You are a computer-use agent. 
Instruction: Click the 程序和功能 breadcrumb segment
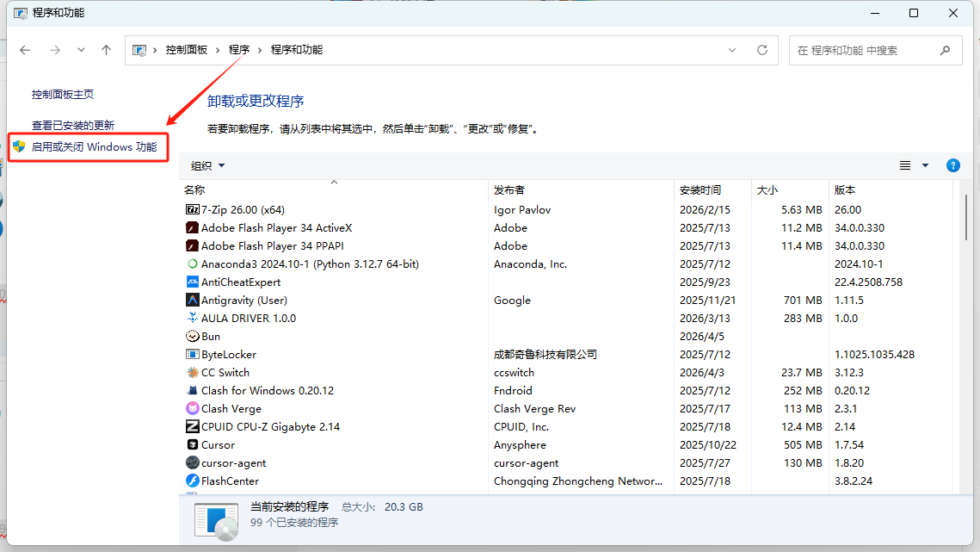[297, 50]
